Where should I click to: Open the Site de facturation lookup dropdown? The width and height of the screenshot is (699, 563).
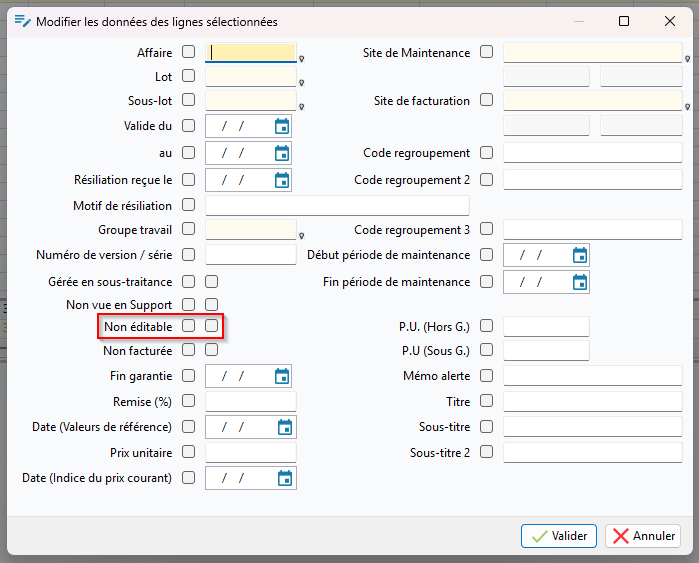coord(687,107)
